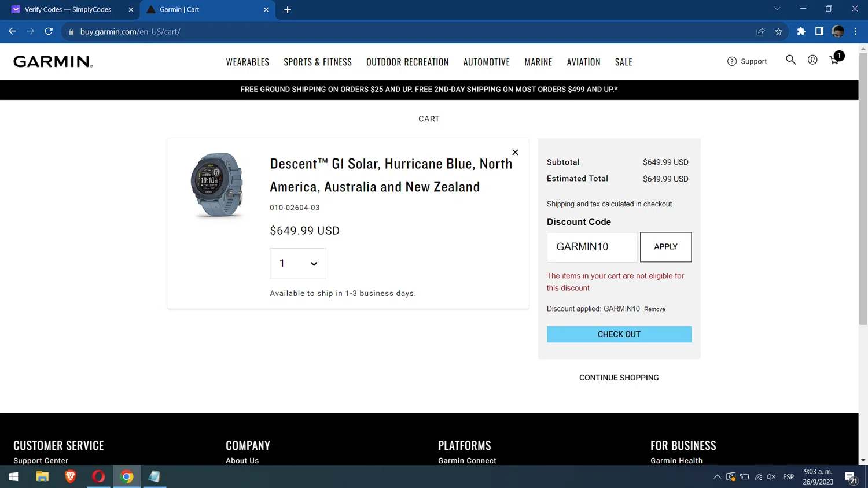Open the Wearables menu
Viewport: 868px width, 488px height.
pyautogui.click(x=248, y=62)
